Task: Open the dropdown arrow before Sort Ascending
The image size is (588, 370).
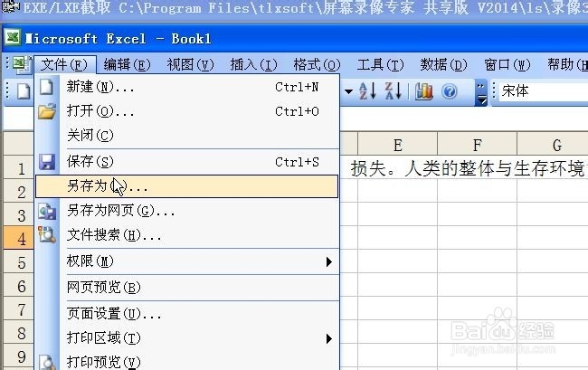Action: coord(348,91)
